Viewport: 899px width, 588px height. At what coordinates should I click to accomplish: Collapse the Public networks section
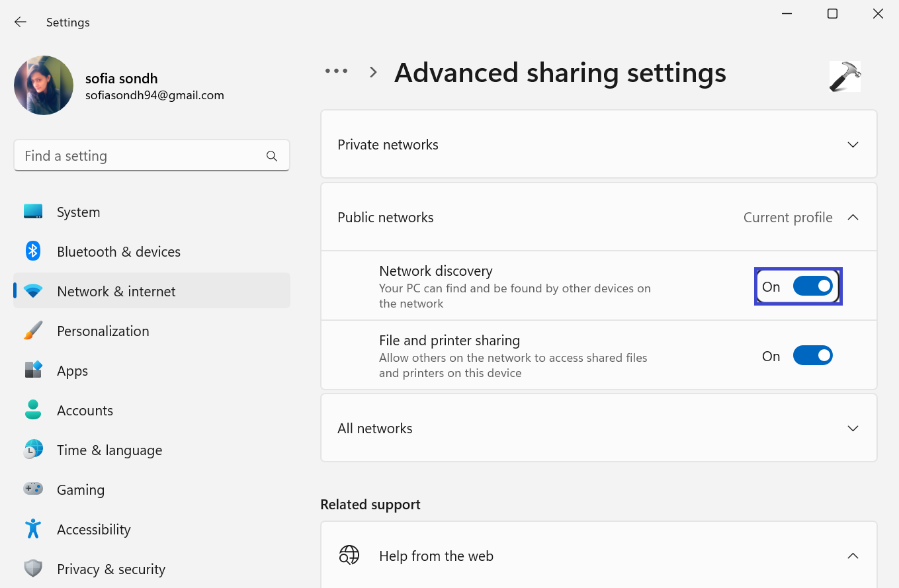pyautogui.click(x=853, y=218)
